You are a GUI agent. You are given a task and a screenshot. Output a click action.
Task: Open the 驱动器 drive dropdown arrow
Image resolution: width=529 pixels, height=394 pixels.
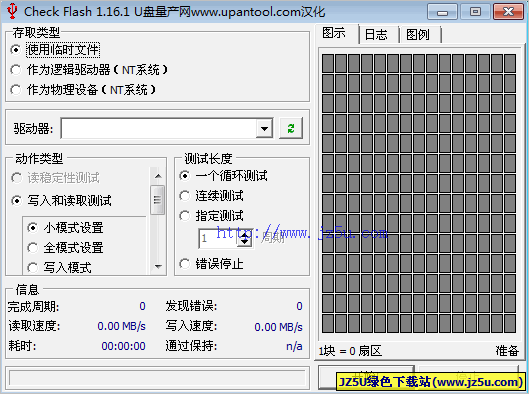click(x=264, y=128)
